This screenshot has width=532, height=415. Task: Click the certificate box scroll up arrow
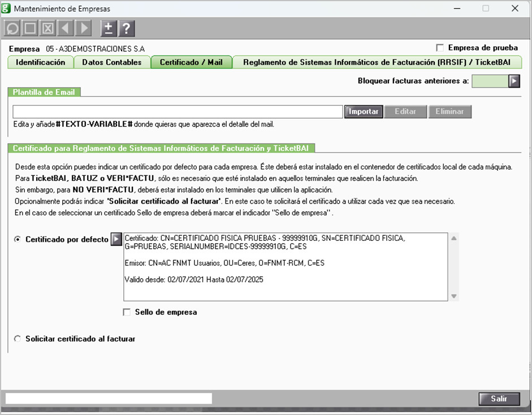click(x=453, y=238)
